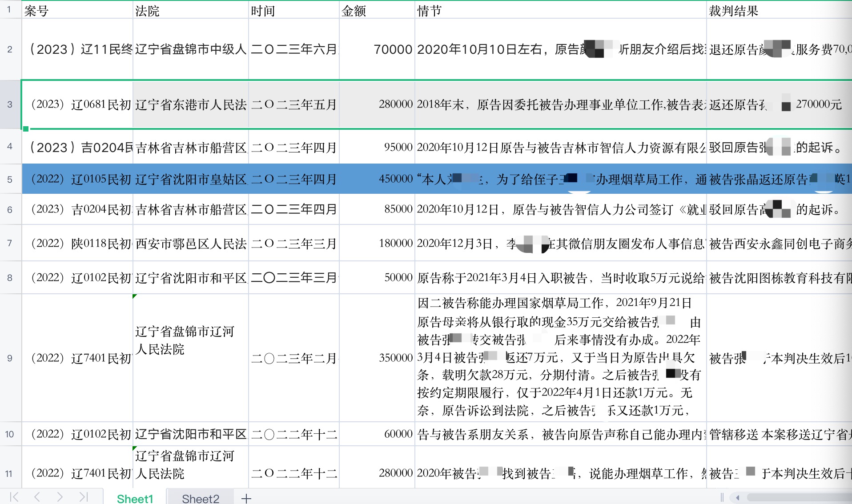Select the cell with amount 450000

point(377,179)
